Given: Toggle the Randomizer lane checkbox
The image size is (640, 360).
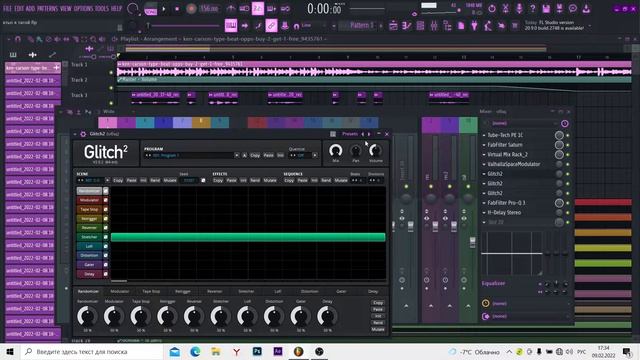Looking at the screenshot, I should pyautogui.click(x=106, y=191).
